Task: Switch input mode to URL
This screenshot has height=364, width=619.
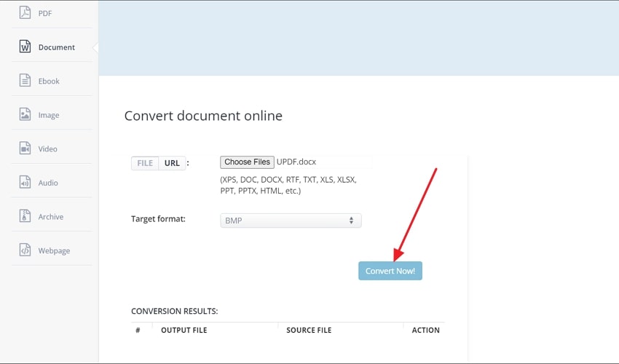Action: [x=172, y=163]
